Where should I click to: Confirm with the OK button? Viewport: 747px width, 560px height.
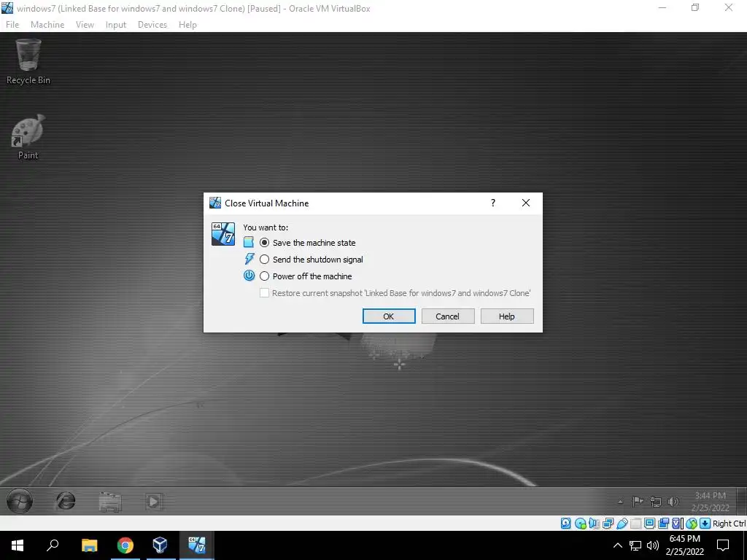(x=389, y=316)
